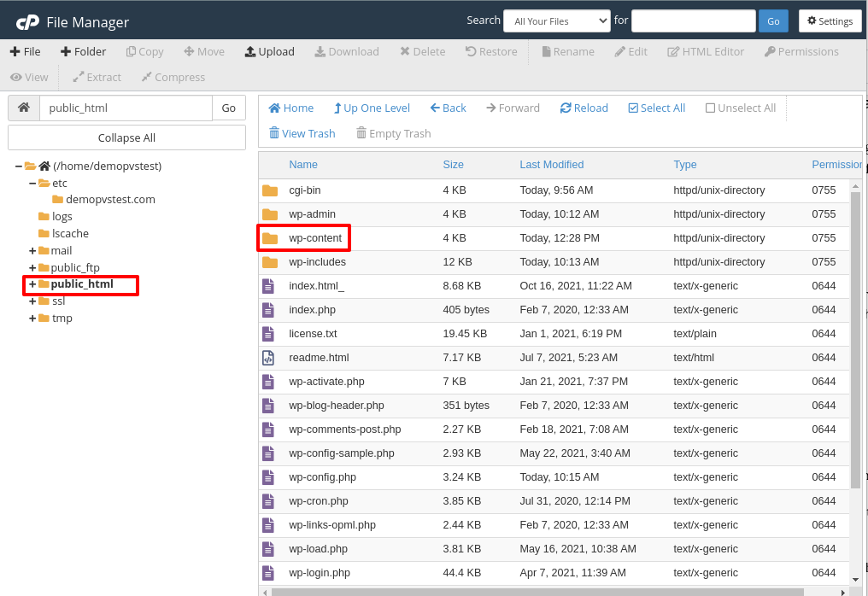Click Restore in the toolbar
The width and height of the screenshot is (868, 596).
(x=491, y=51)
